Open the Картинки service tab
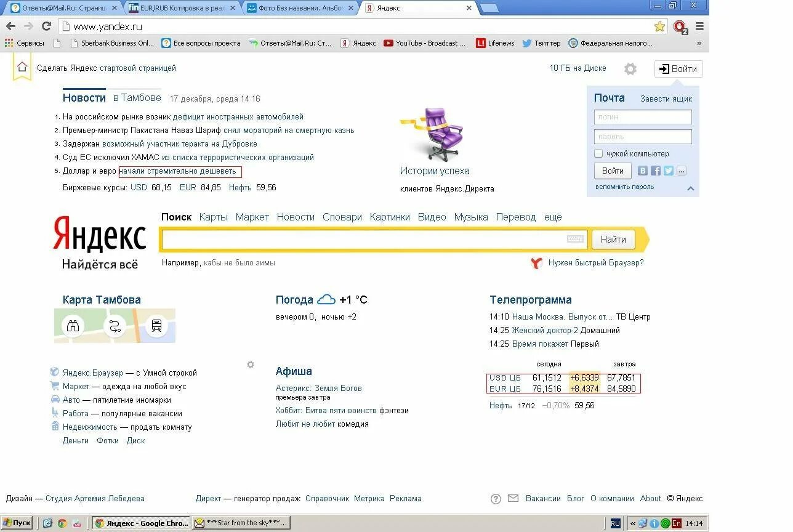Image resolution: width=793 pixels, height=532 pixels. (390, 217)
